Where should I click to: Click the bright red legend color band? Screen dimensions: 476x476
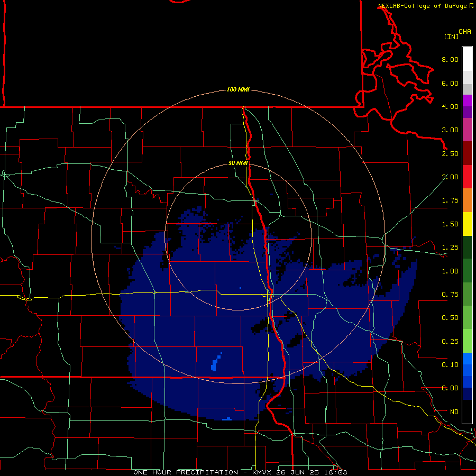coord(467,177)
